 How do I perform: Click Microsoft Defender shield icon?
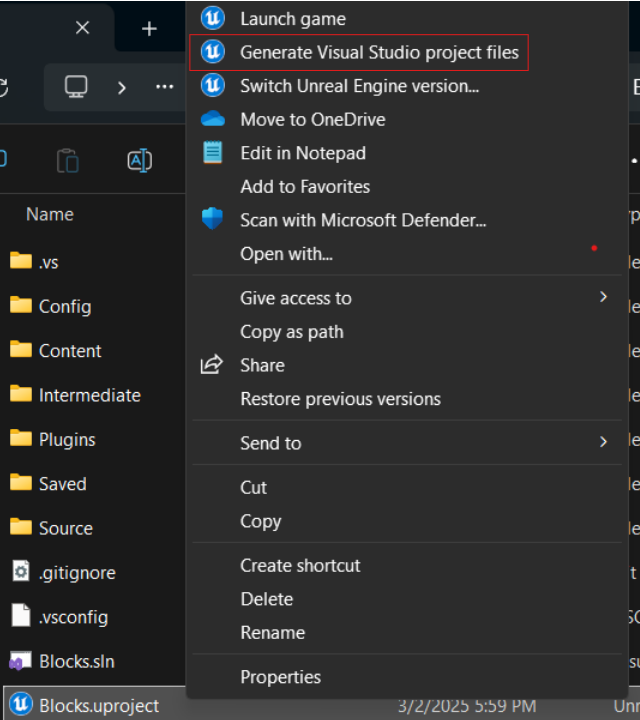212,219
